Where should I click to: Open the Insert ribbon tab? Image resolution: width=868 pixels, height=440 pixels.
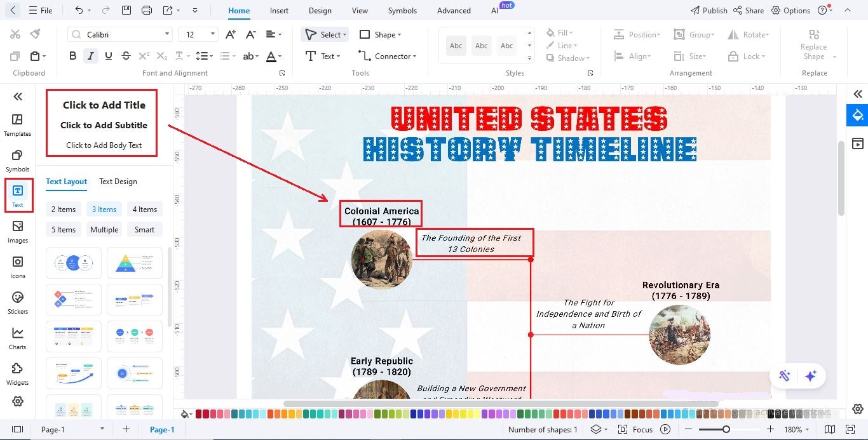tap(279, 10)
